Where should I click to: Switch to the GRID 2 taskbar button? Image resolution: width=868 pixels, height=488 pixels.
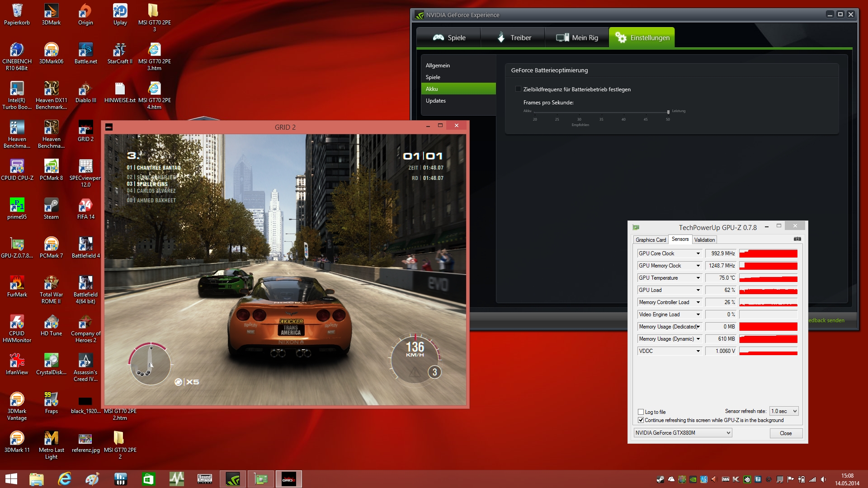pyautogui.click(x=289, y=479)
